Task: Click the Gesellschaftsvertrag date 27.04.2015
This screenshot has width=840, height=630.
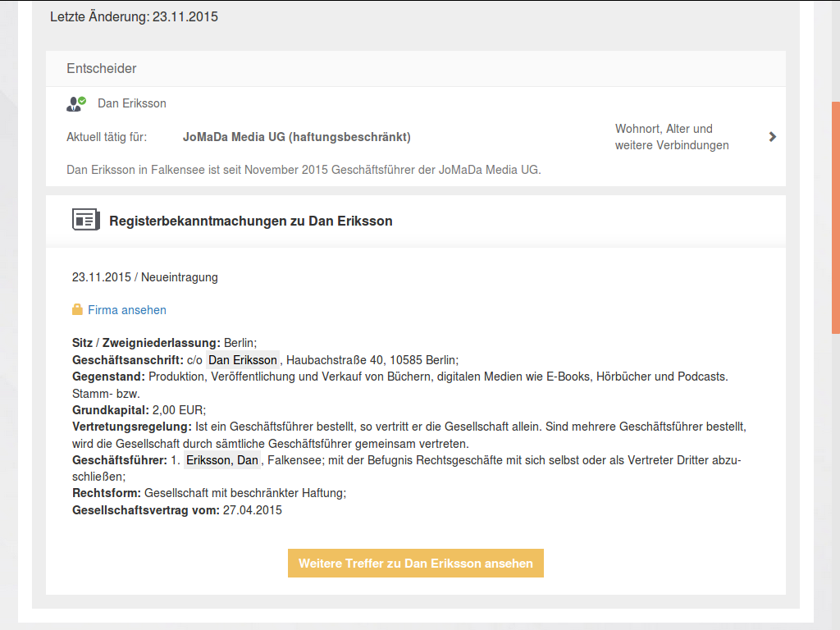Action: click(252, 510)
